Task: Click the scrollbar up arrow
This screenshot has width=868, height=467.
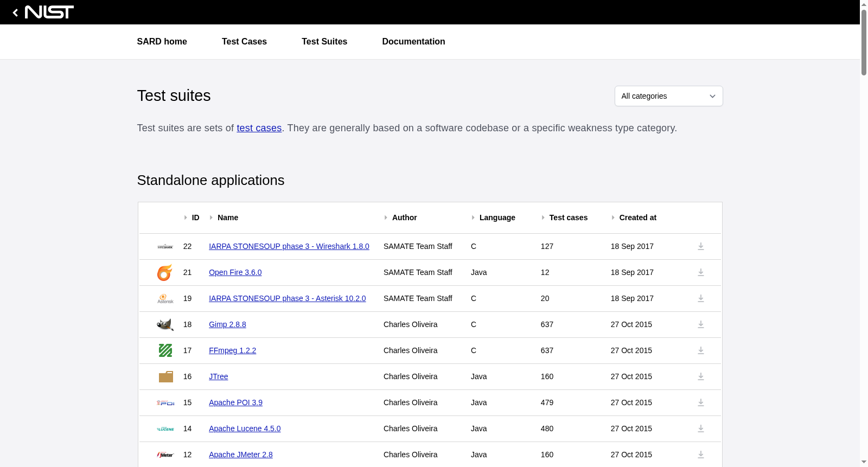Action: (x=864, y=4)
